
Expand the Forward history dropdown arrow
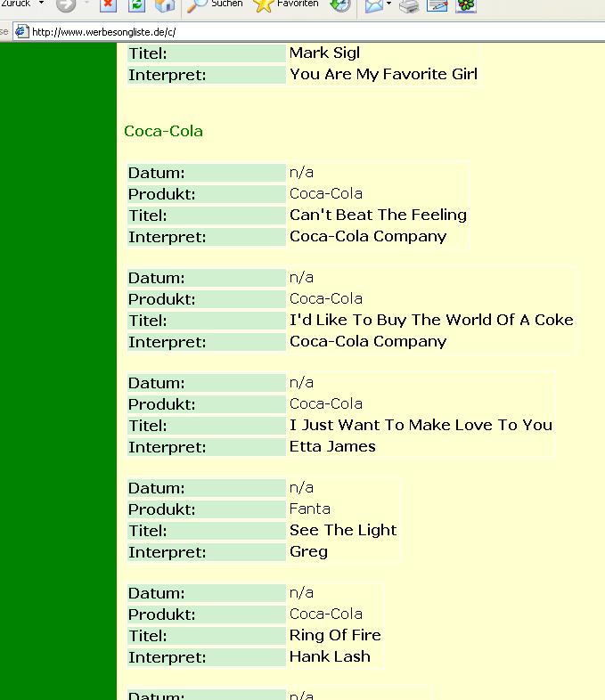coord(87,4)
